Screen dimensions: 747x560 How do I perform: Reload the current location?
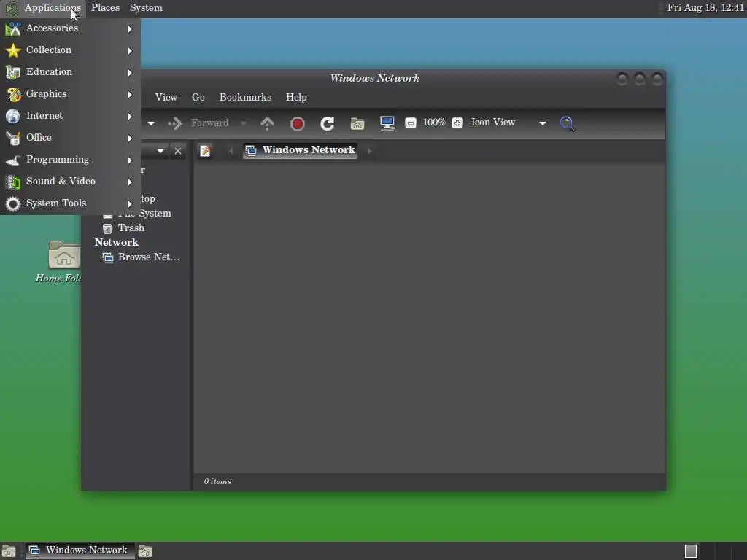328,124
